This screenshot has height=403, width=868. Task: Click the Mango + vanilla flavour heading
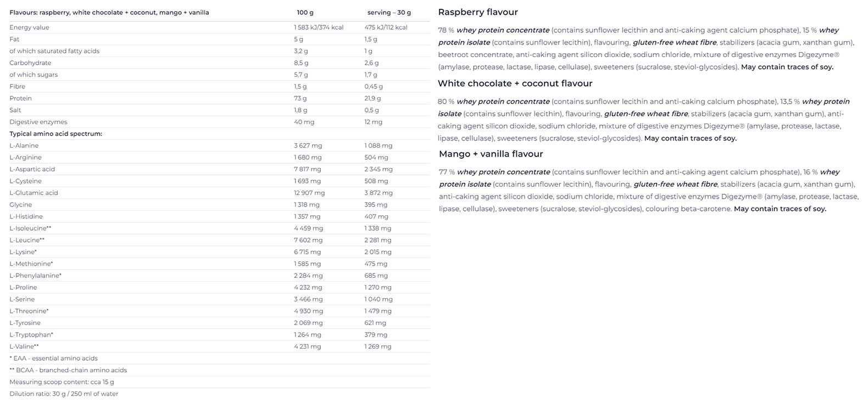(x=491, y=154)
